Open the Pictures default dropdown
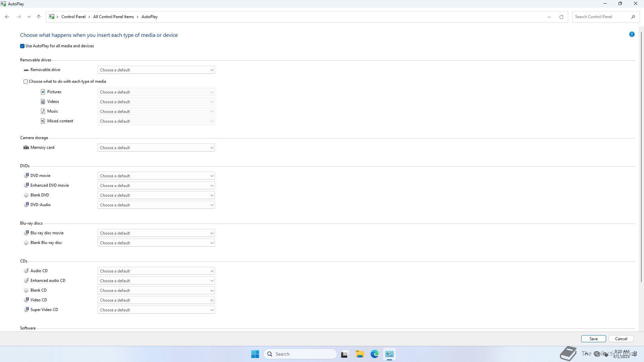This screenshot has height=362, width=644. (x=156, y=92)
